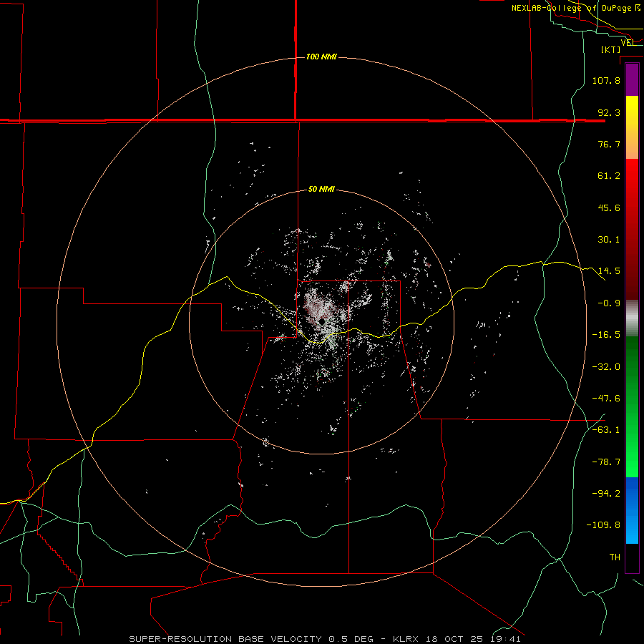Click the -63.1 legend value
The height and width of the screenshot is (644, 644).
pos(606,430)
